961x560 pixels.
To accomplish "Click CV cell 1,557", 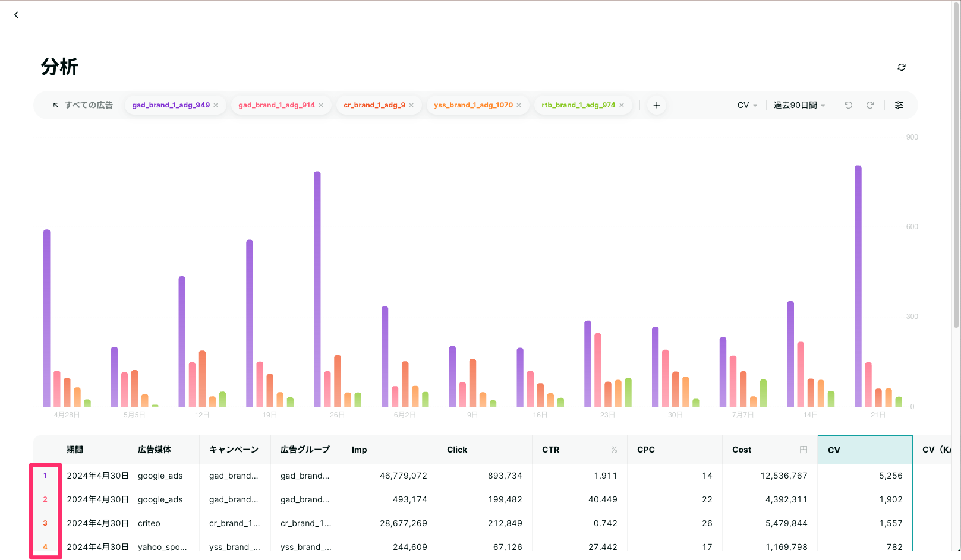I will point(891,523).
